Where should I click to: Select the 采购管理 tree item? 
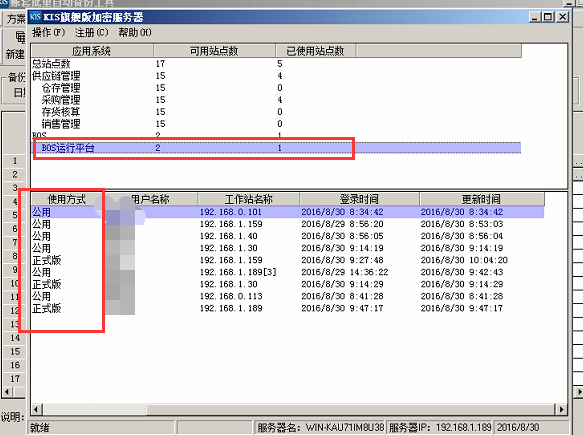pos(61,100)
